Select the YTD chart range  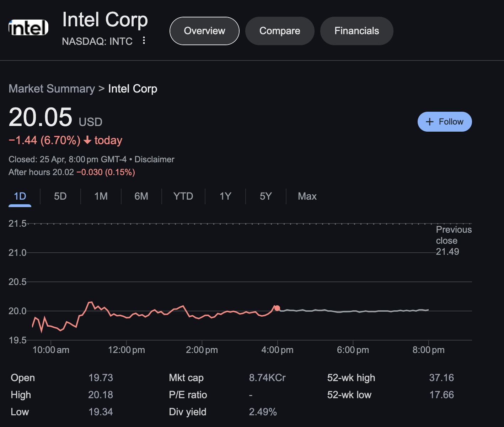click(183, 196)
